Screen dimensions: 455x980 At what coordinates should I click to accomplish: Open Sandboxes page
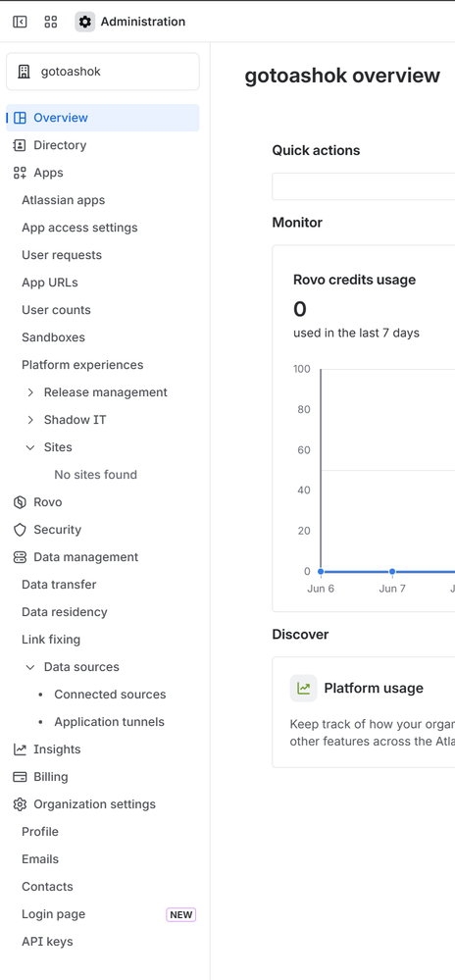[53, 337]
